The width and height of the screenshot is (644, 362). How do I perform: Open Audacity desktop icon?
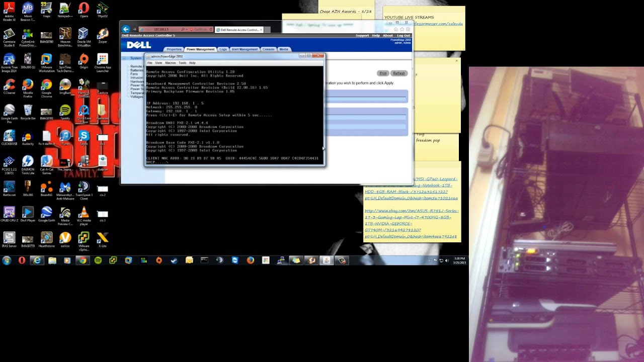coord(28,138)
